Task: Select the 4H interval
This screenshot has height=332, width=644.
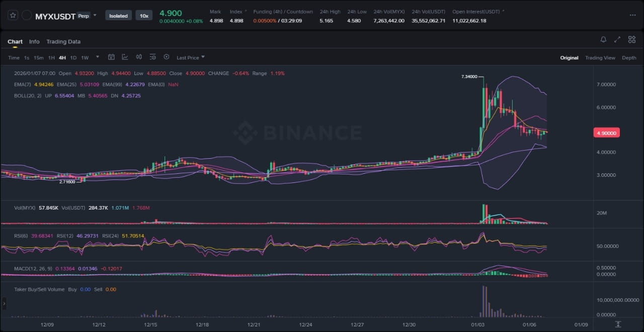Action: click(x=62, y=58)
